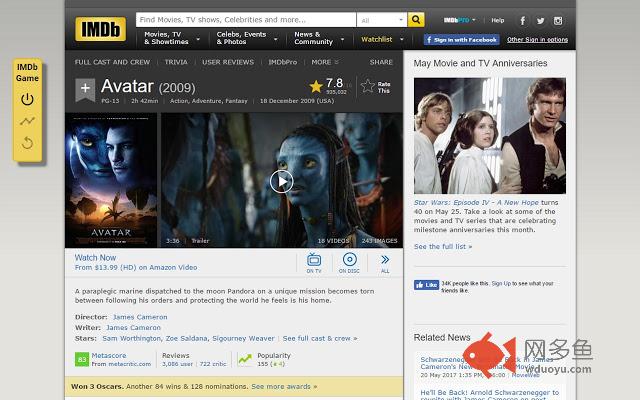Open the Avatar movie poster

click(111, 180)
